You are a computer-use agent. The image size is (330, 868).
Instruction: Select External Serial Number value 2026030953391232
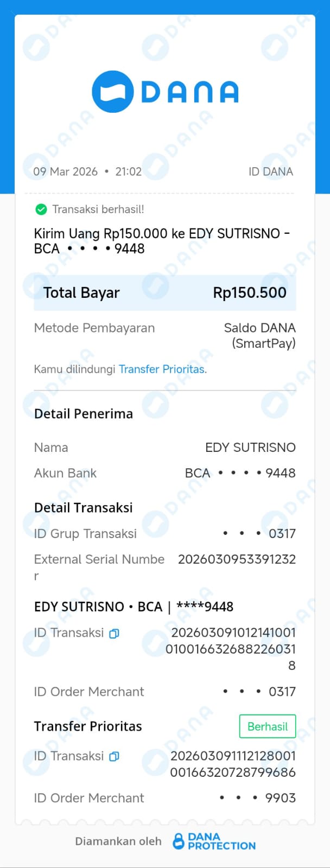point(237,559)
